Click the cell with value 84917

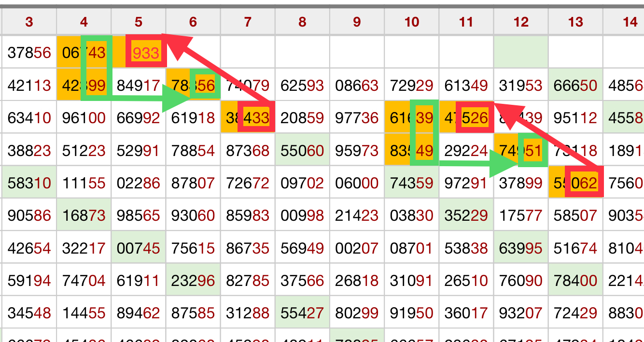click(139, 85)
